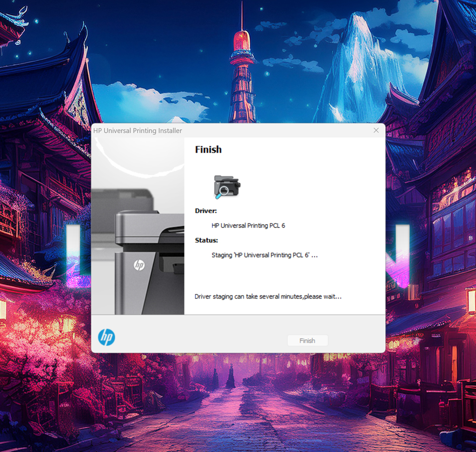Close the HP Universal Printing Installer window
Screen dimensions: 476x452
click(376, 130)
